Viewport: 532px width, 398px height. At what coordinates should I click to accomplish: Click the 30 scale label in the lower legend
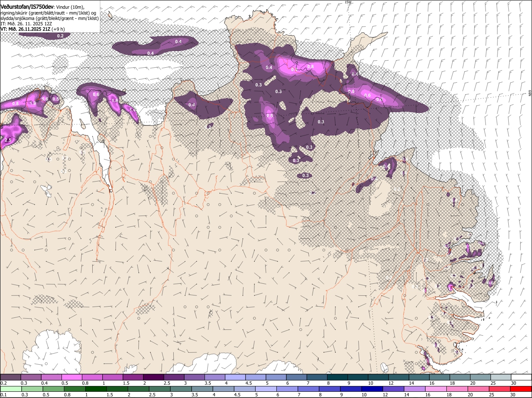pos(513,395)
